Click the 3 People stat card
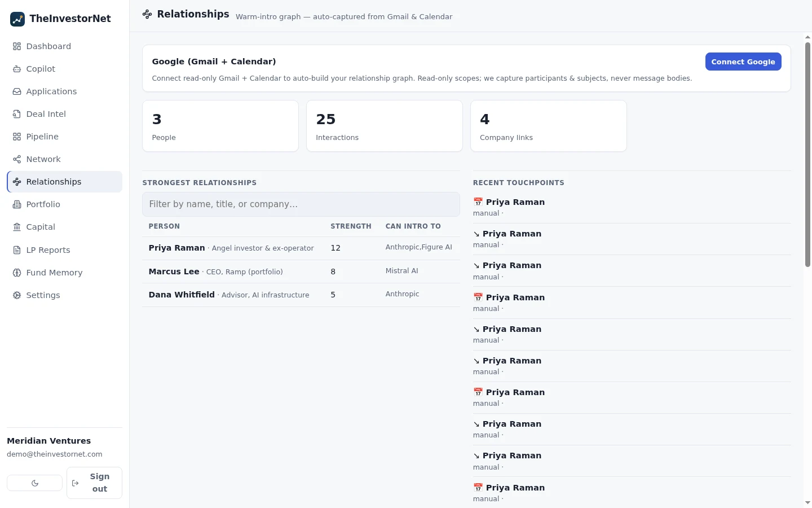This screenshot has height=508, width=812. [220, 126]
